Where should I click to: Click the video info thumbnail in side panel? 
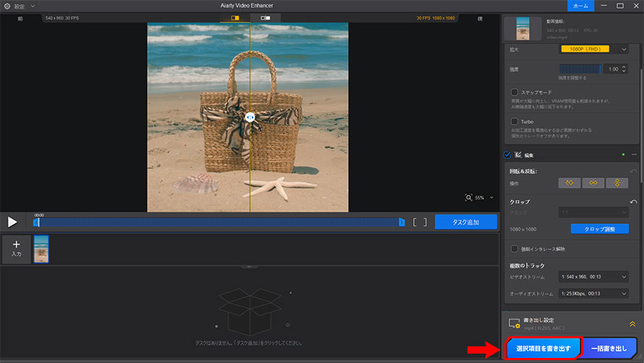pos(523,28)
